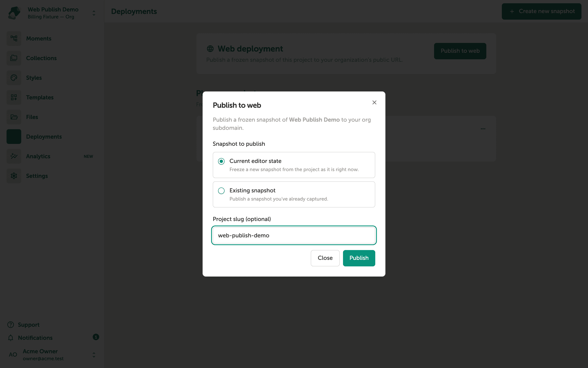
Task: Click the owner@acme.test email text
Action: pos(43,359)
